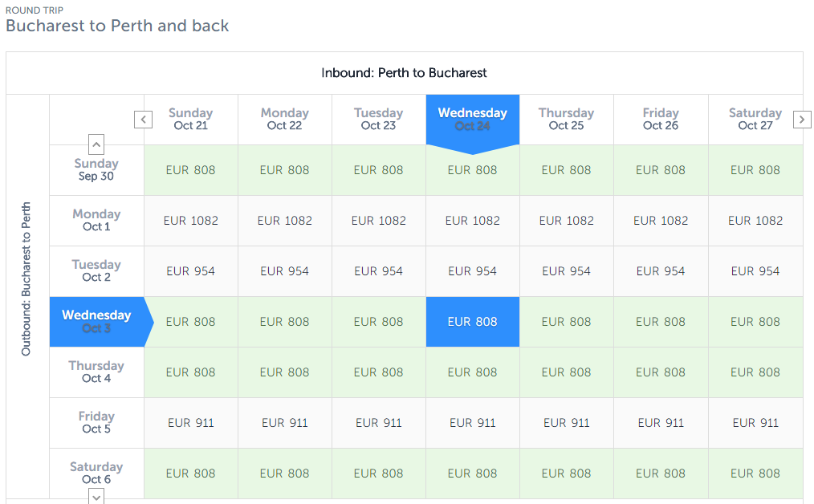This screenshot has height=504, width=814.
Task: Select inbound Tuesday Oct 23 column header
Action: (x=378, y=120)
